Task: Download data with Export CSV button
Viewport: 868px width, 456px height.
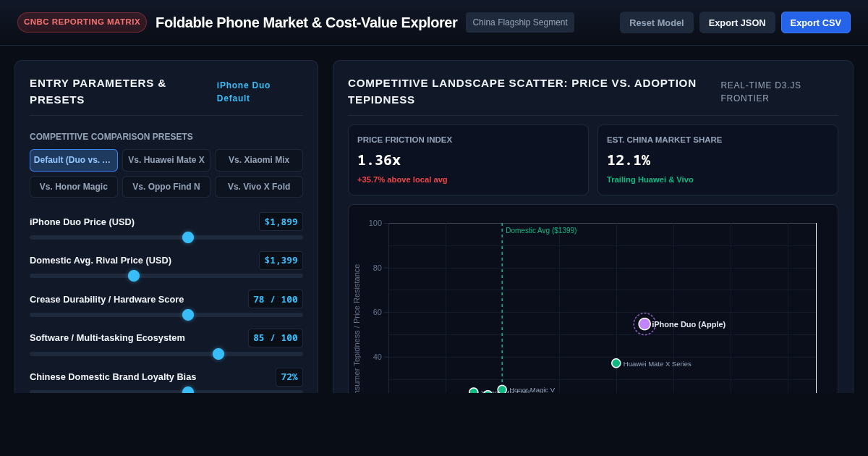Action: coord(816,22)
